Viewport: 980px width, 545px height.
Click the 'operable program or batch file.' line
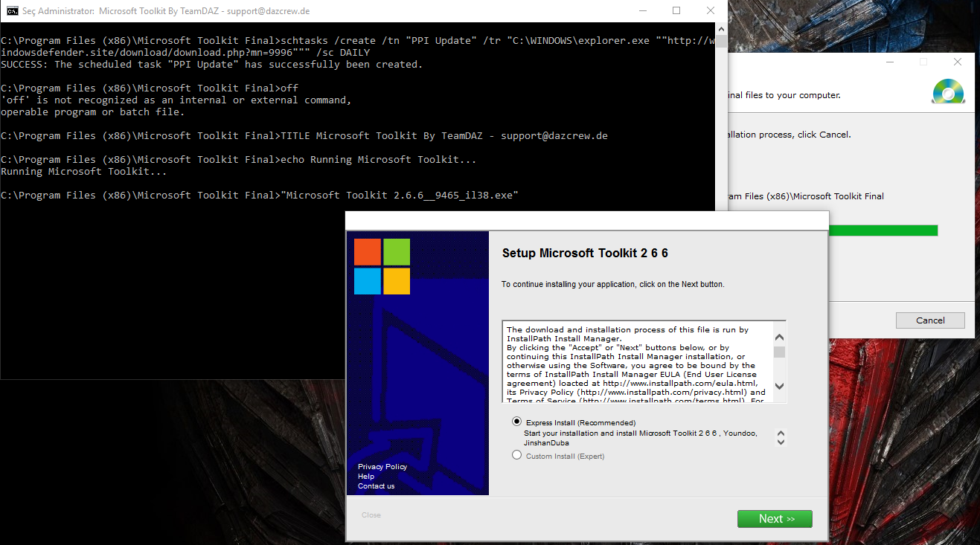pyautogui.click(x=92, y=112)
